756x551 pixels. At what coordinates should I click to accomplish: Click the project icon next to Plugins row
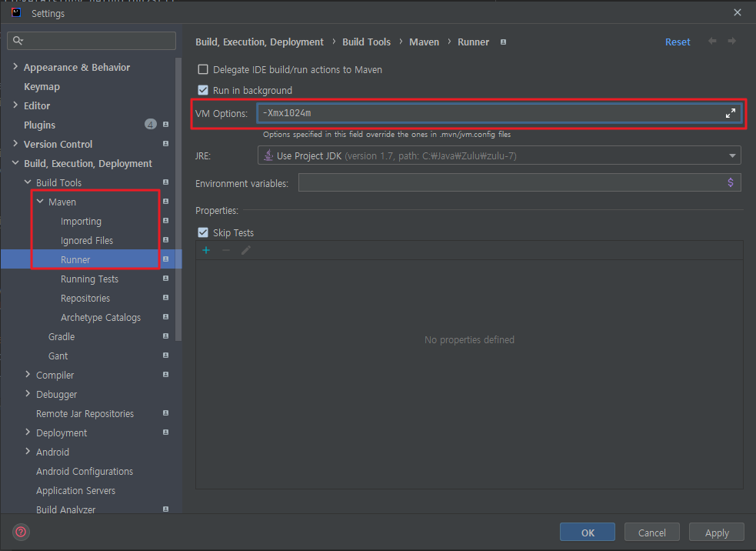(166, 125)
